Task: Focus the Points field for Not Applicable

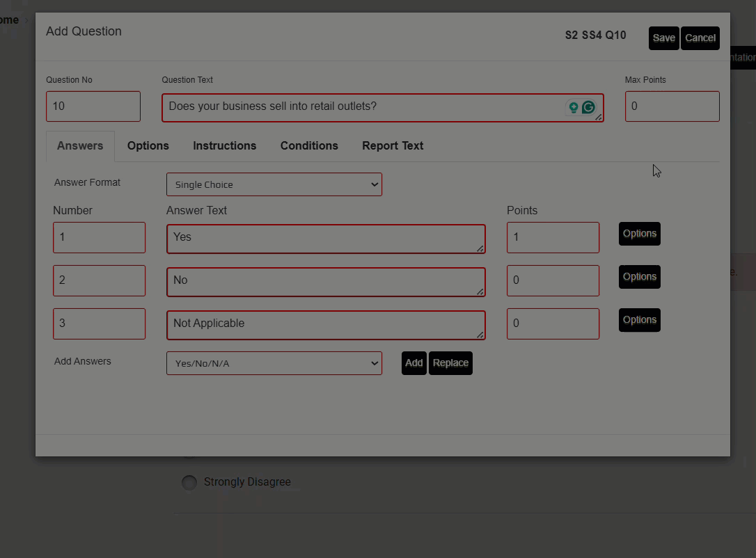Action: (553, 324)
